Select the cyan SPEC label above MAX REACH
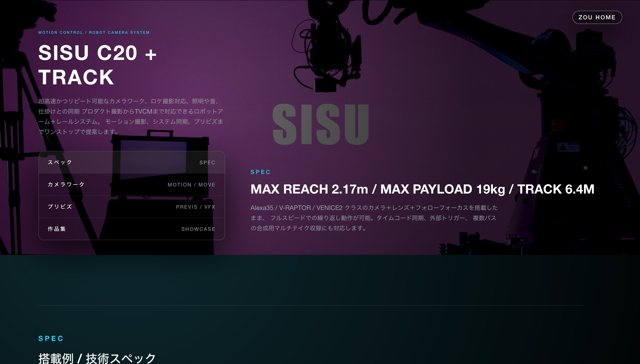The height and width of the screenshot is (364, 640). (260, 172)
